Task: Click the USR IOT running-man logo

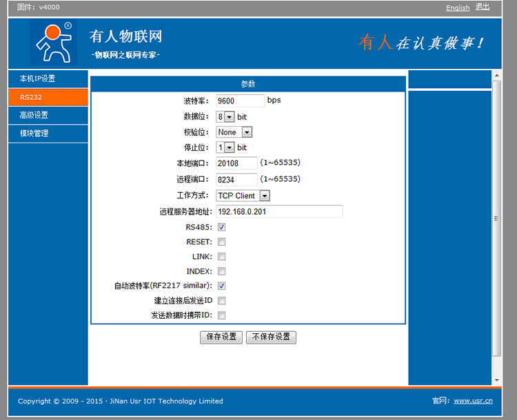Action: tap(52, 42)
